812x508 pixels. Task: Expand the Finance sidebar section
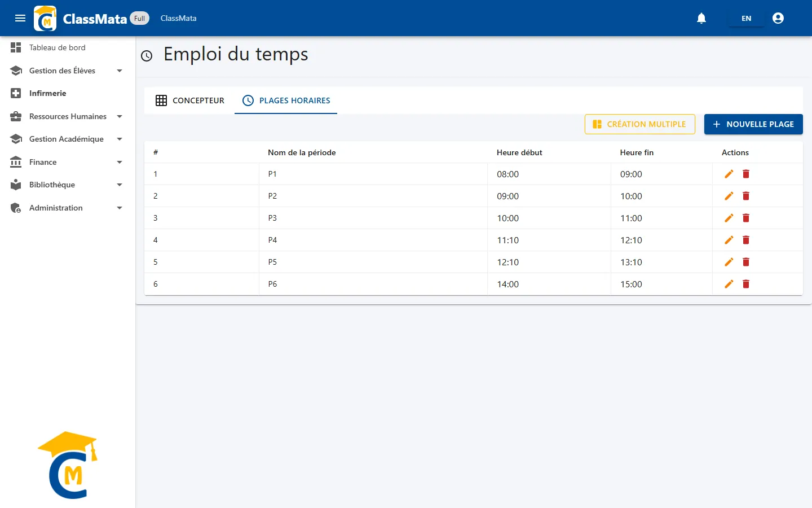tap(68, 162)
